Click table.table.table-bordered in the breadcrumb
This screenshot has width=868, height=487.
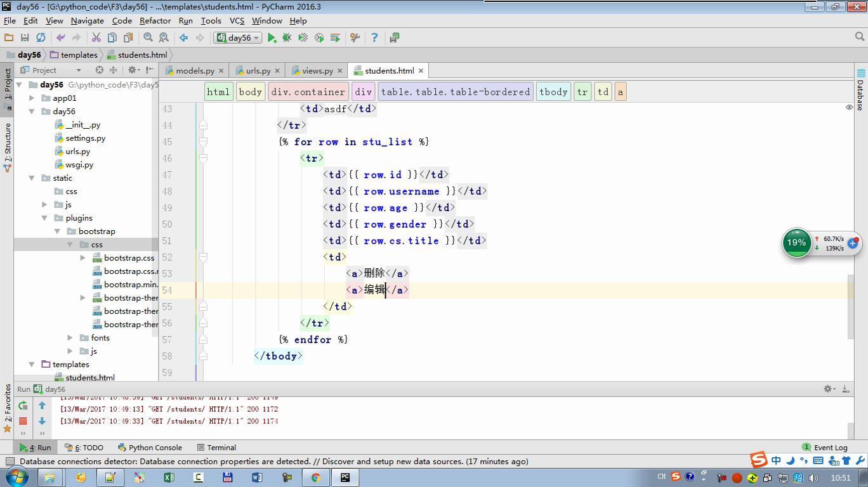455,92
